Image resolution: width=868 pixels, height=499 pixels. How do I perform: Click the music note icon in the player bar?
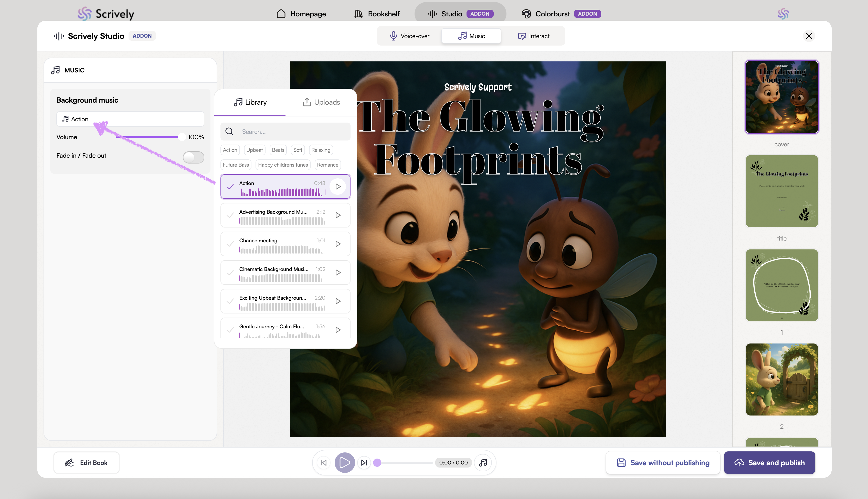coord(483,463)
